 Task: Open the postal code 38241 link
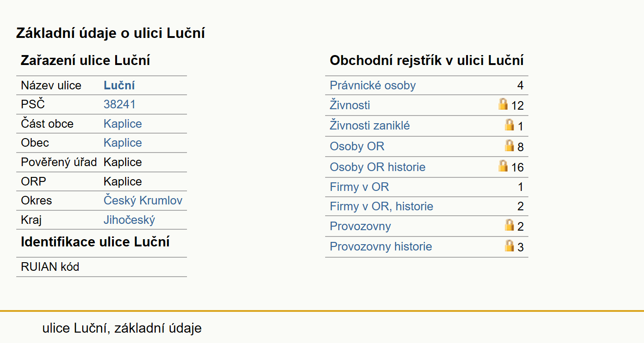(x=119, y=104)
